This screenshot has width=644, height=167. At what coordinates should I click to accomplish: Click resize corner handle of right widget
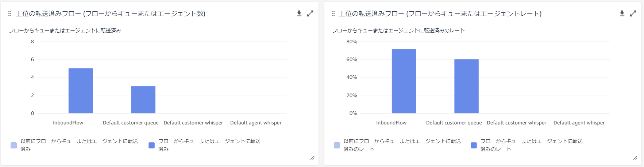click(x=635, y=158)
